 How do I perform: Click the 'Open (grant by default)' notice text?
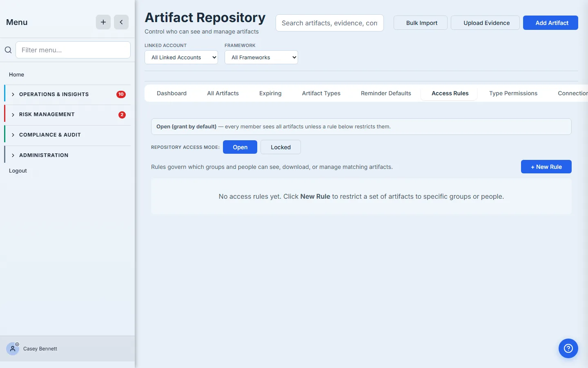[x=274, y=127]
